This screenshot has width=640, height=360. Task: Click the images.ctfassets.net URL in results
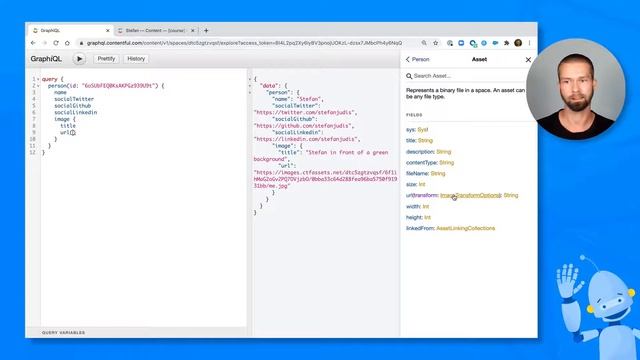point(325,179)
